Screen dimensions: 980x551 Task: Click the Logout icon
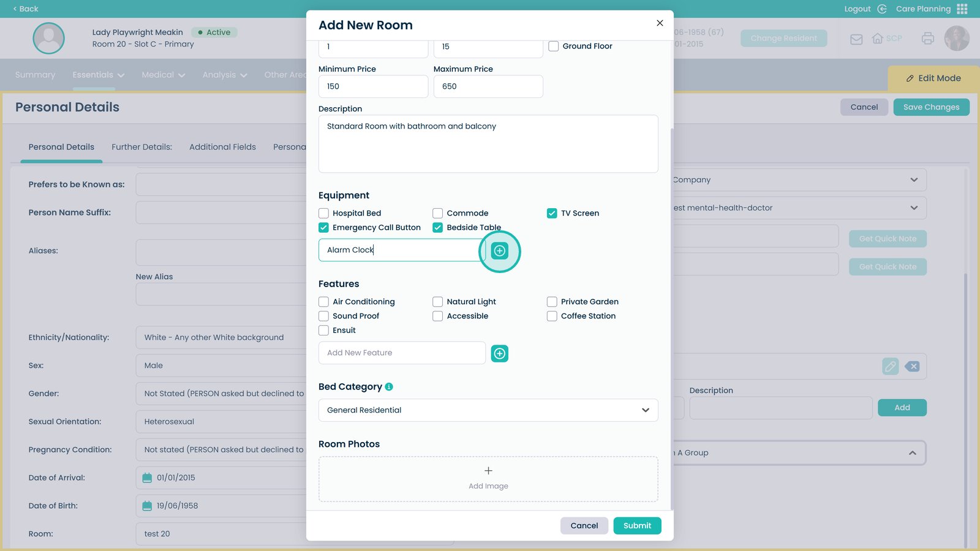click(882, 9)
